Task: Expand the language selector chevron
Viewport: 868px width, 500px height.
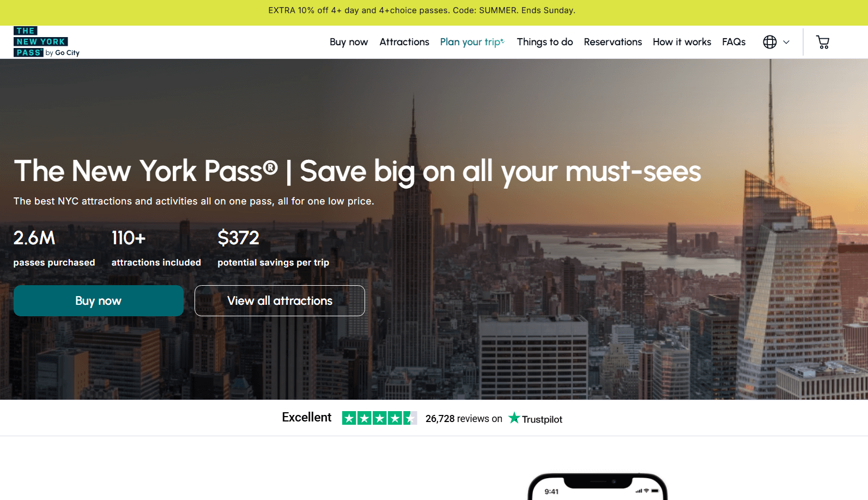Action: tap(786, 42)
